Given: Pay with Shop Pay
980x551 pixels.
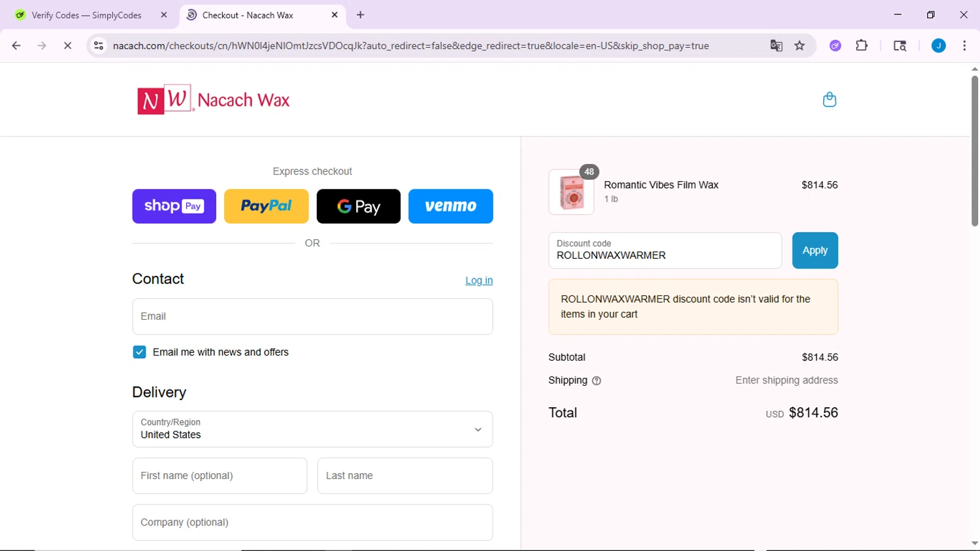Looking at the screenshot, I should click(174, 207).
